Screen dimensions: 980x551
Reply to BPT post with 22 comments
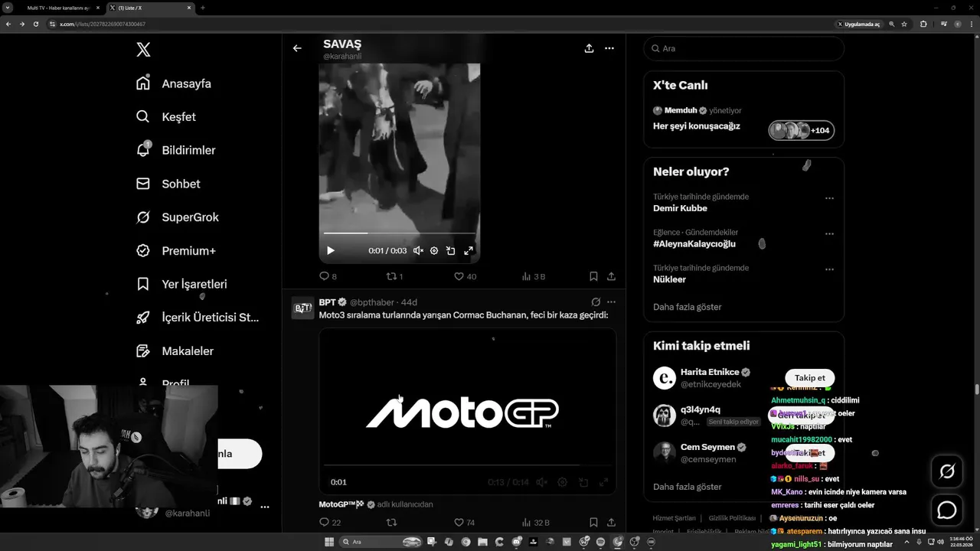click(330, 523)
